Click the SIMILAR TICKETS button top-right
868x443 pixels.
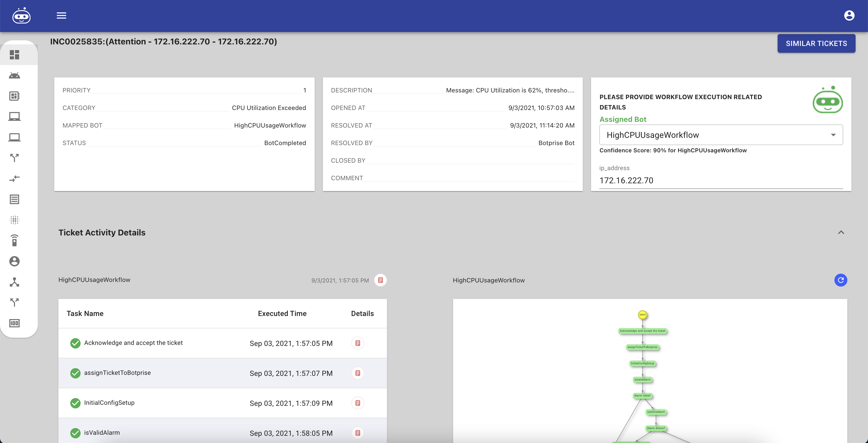817,43
